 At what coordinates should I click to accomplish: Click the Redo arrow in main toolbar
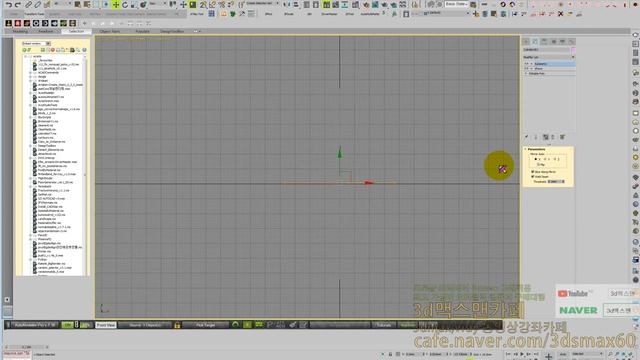click(x=18, y=5)
